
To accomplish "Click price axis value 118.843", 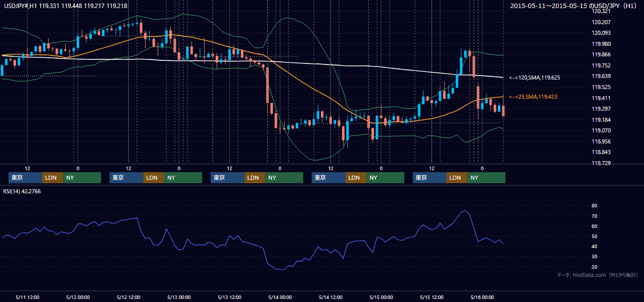I will tap(601, 153).
